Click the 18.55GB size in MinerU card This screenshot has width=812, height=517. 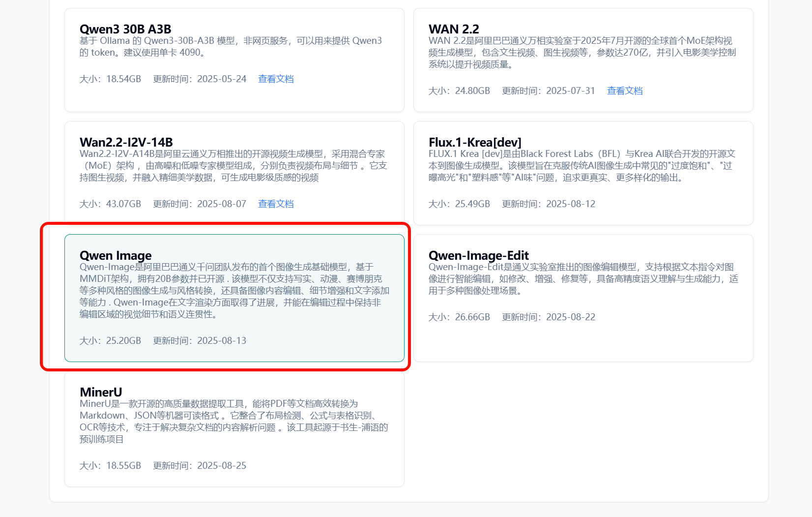(123, 466)
